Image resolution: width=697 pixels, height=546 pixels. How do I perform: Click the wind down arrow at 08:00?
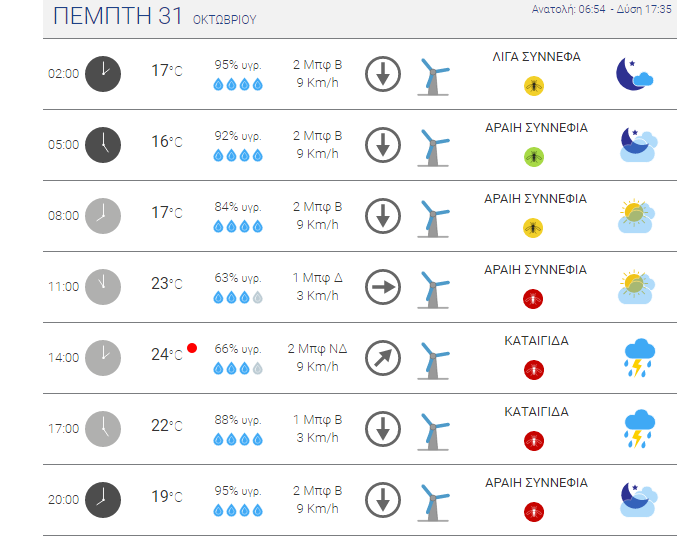(x=383, y=216)
